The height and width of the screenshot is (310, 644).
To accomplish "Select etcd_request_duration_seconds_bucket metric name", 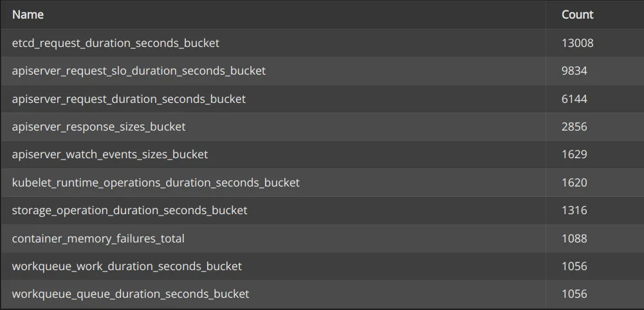I will coord(116,43).
